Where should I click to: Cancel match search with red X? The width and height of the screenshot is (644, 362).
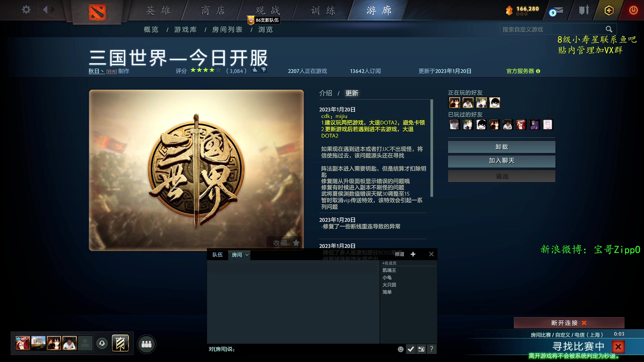coord(618,347)
